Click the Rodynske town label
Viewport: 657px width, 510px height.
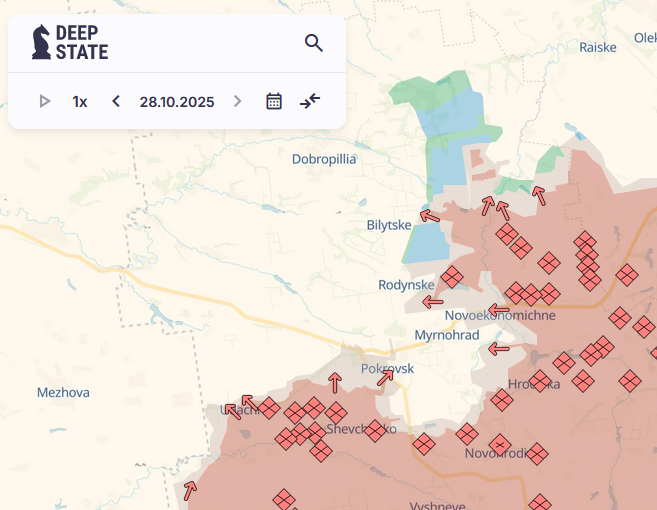(x=406, y=285)
